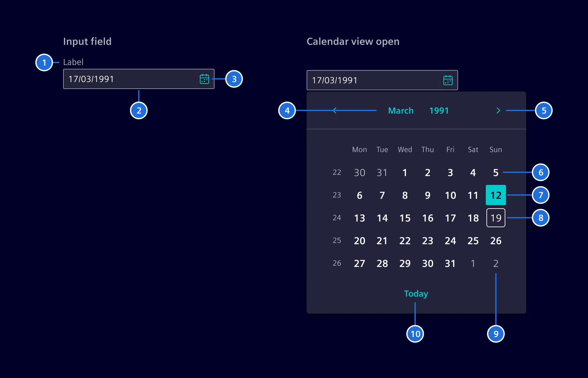Click week number 24 in the calendar
588x378 pixels.
point(337,218)
